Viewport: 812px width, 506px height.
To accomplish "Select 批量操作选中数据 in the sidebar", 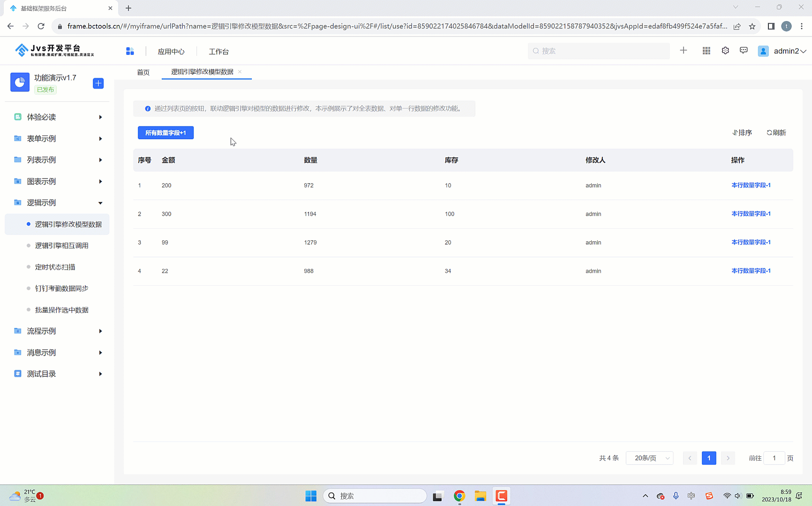I will (61, 310).
